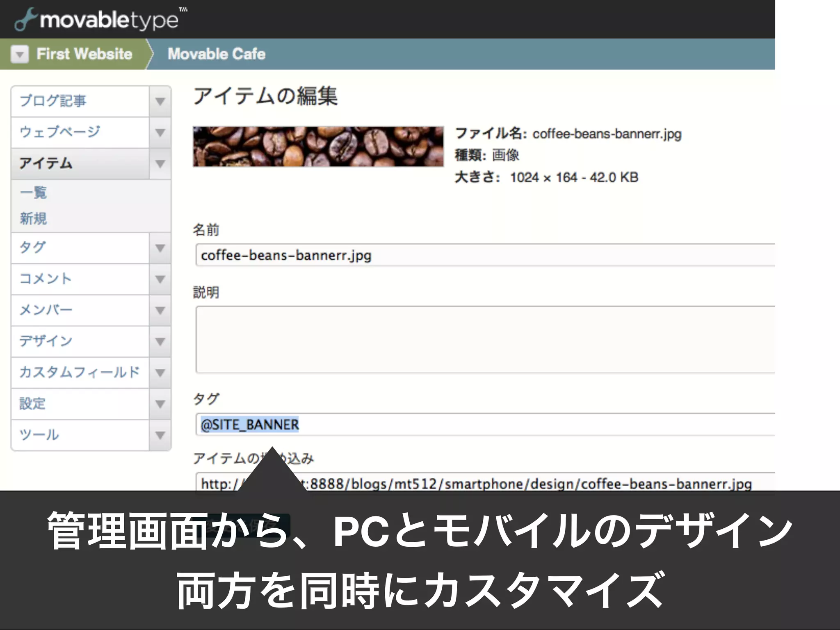Click the 説明 description text area
The width and height of the screenshot is (840, 630).
coord(486,340)
